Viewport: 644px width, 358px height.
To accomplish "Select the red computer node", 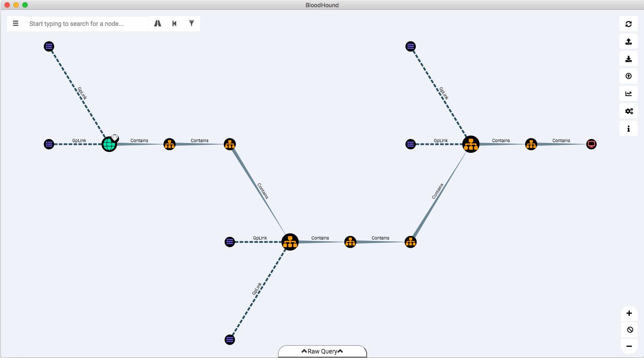I will pyautogui.click(x=591, y=144).
